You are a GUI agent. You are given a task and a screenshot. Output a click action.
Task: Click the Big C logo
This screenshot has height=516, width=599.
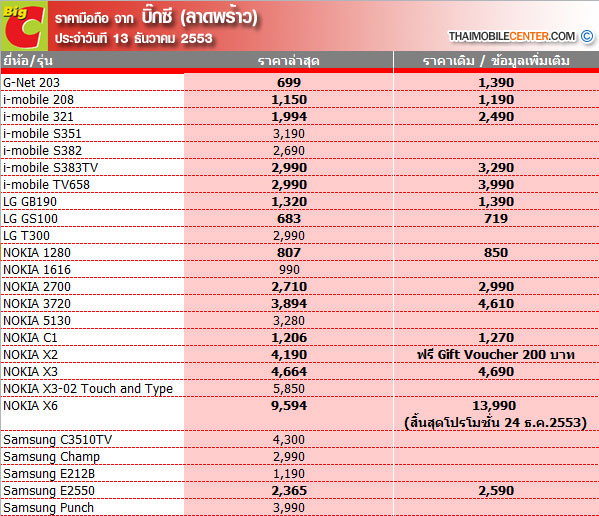tap(24, 26)
